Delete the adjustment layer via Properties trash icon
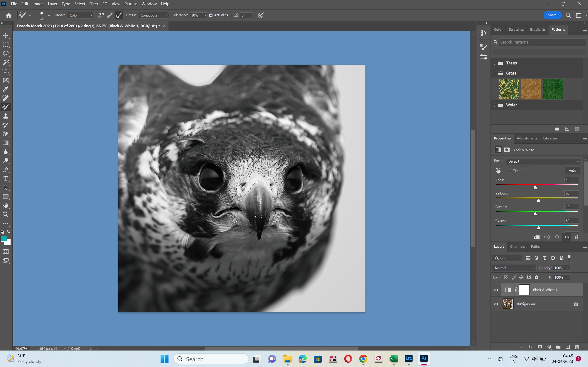 click(x=577, y=237)
